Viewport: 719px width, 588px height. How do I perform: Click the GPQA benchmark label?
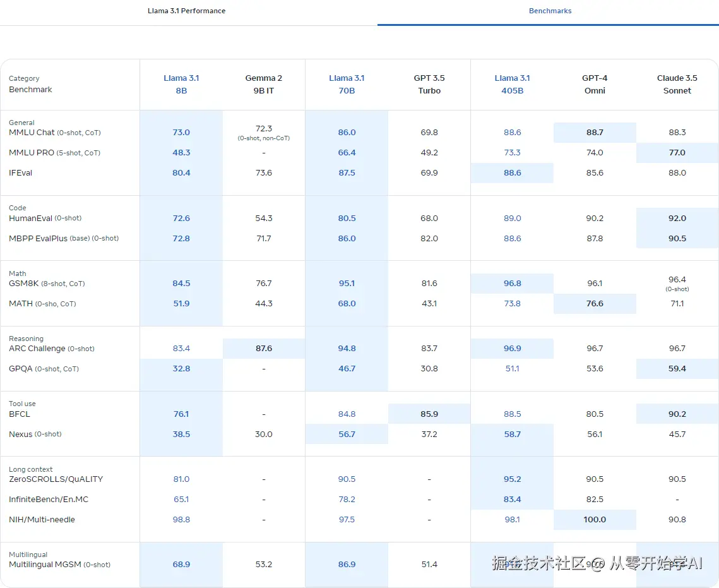(x=44, y=369)
